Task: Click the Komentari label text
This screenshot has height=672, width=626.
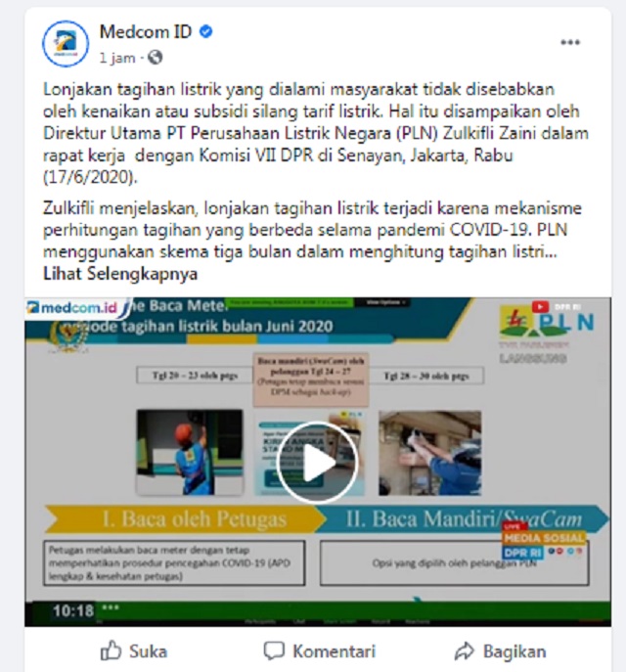Action: point(335,651)
